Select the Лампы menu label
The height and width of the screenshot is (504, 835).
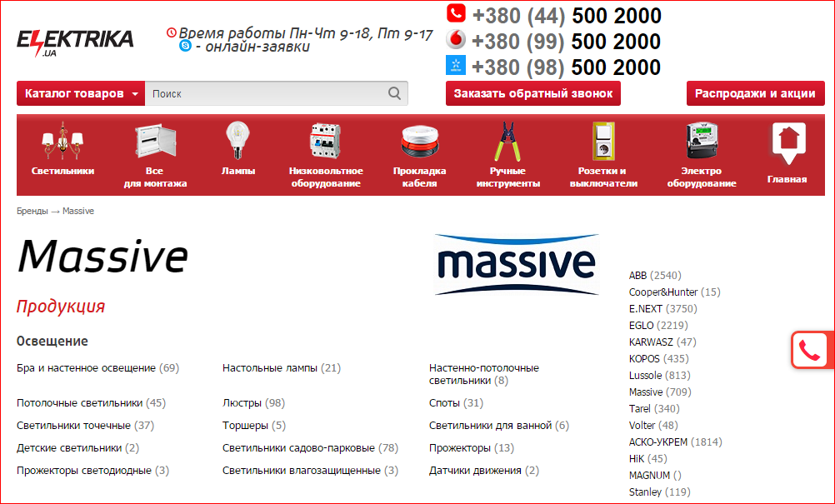click(x=238, y=171)
